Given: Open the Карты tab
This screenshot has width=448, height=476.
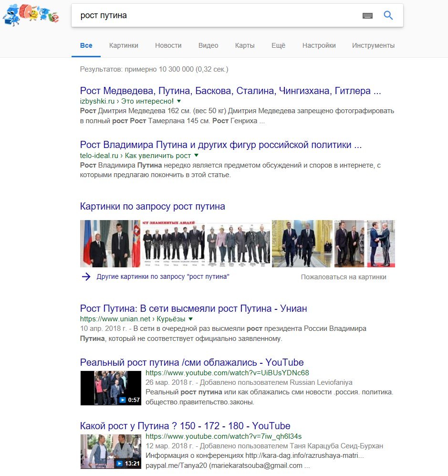Looking at the screenshot, I should [245, 45].
